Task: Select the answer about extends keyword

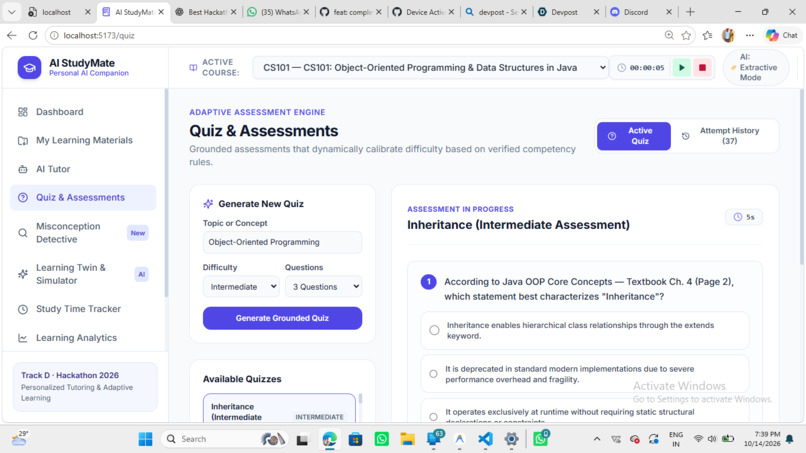Action: click(x=584, y=330)
